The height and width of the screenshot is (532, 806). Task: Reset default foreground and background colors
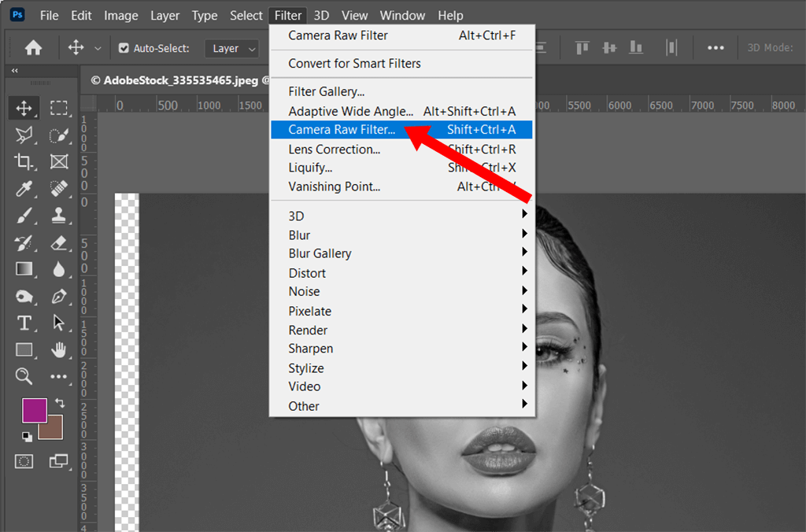[x=27, y=437]
